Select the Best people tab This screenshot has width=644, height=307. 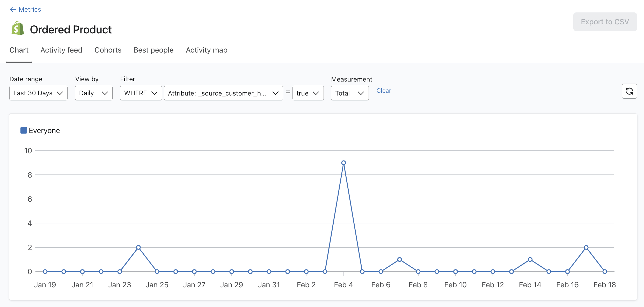pos(153,50)
